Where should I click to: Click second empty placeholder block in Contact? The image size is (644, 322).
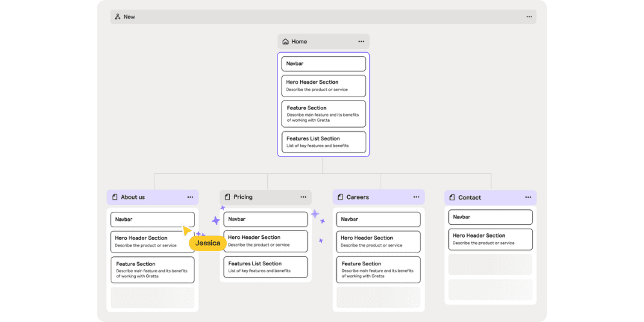pos(490,290)
